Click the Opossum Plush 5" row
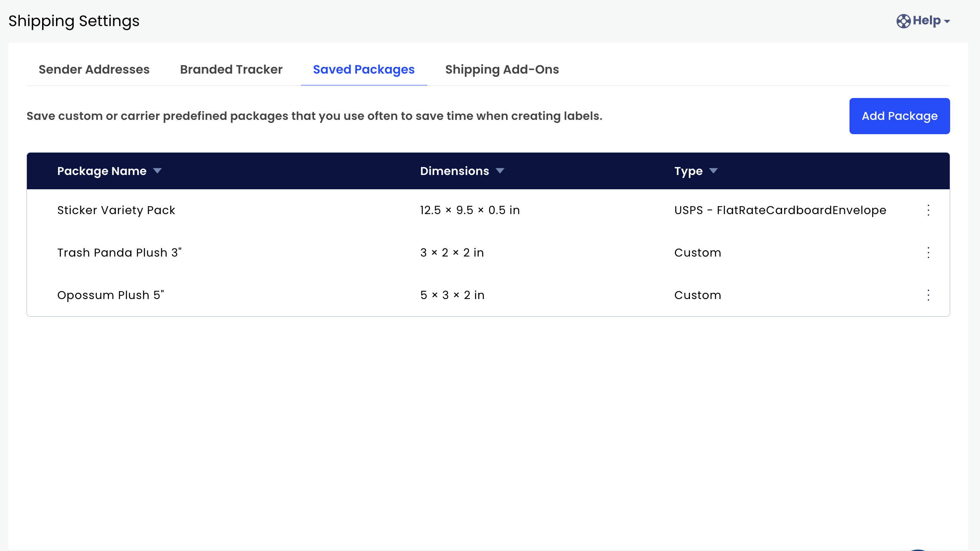This screenshot has height=551, width=980. (x=110, y=295)
